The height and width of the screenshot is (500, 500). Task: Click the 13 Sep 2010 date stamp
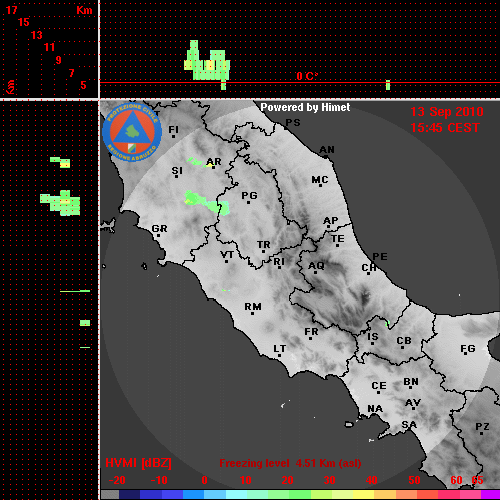click(447, 112)
